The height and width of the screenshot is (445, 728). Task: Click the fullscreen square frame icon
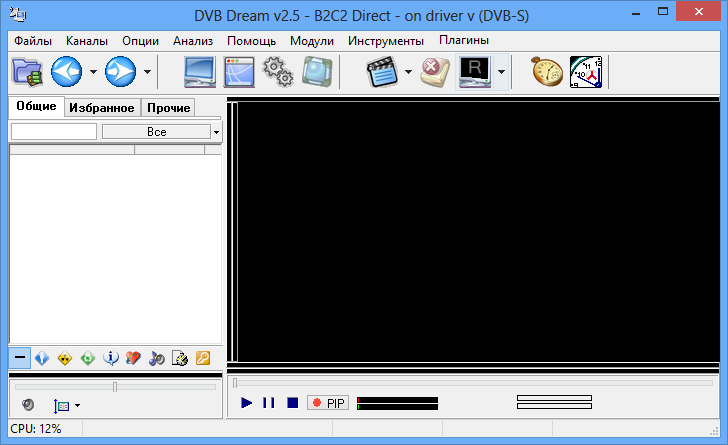click(318, 72)
